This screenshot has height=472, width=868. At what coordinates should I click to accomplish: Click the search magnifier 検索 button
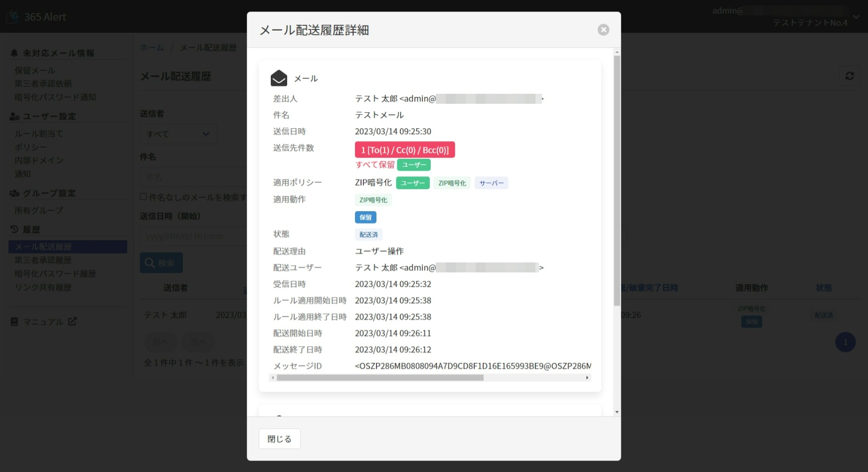[x=161, y=263]
